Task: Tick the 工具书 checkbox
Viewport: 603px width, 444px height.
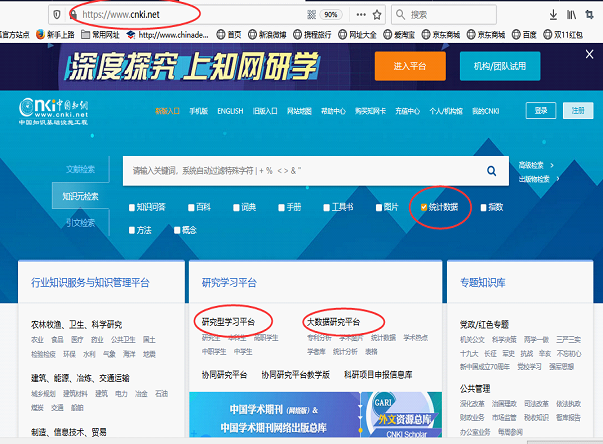Action: [x=326, y=208]
